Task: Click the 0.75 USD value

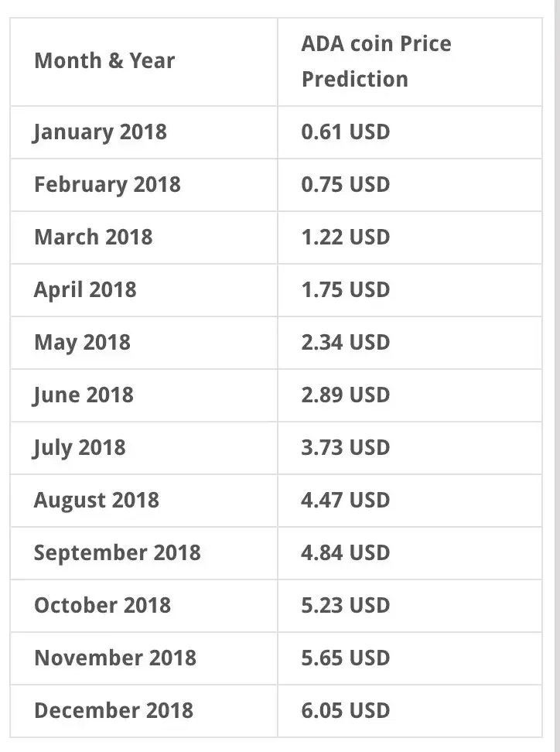Action: tap(346, 184)
